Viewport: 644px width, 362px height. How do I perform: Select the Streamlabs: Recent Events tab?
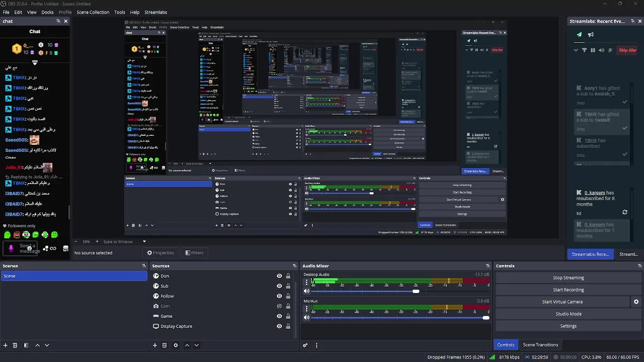tap(590, 254)
